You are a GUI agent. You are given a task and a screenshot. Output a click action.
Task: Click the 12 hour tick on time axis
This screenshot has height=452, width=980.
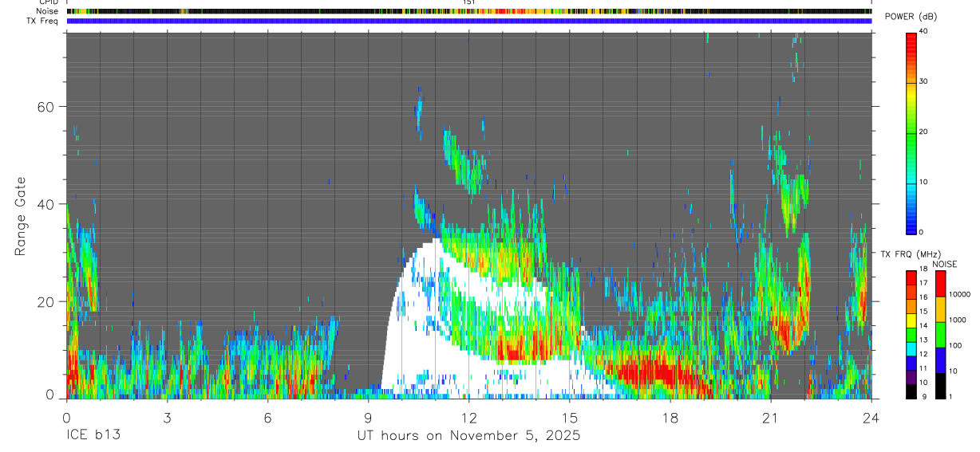tap(468, 419)
